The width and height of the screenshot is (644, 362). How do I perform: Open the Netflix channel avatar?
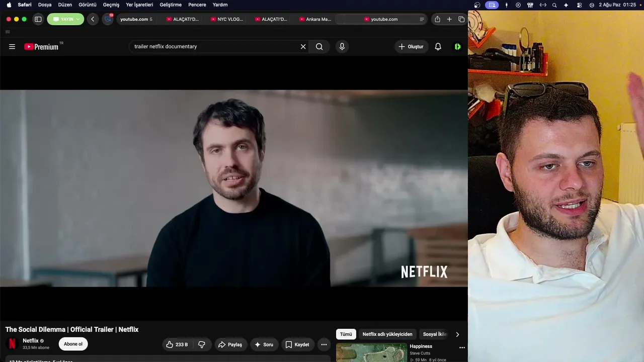[12, 344]
